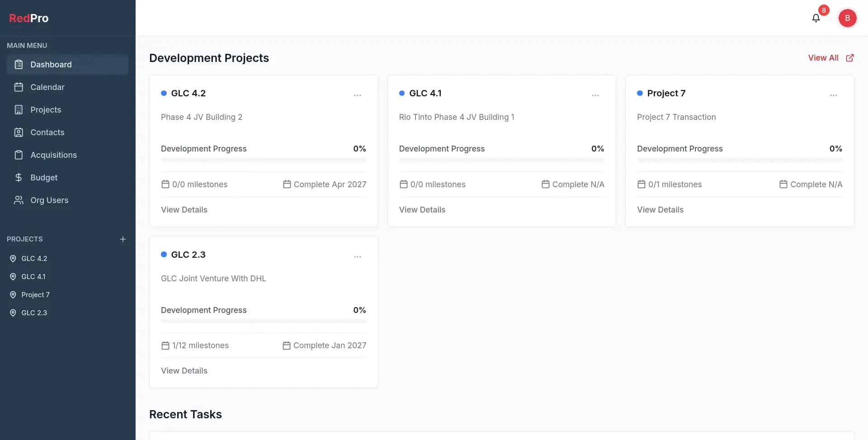Click the Calendar icon in sidebar
Image resolution: width=868 pixels, height=440 pixels.
pos(19,87)
